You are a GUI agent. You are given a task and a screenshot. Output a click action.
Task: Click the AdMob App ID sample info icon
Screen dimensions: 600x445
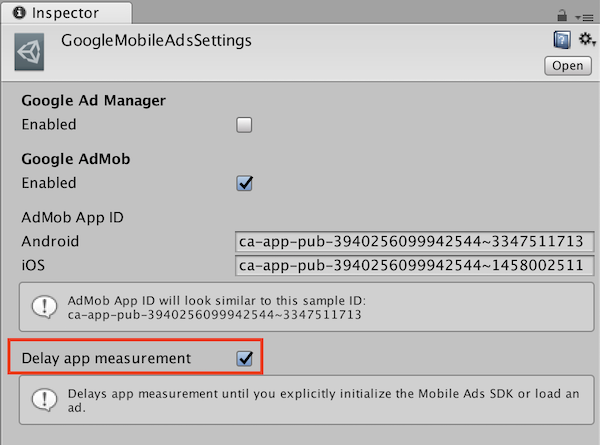[44, 307]
